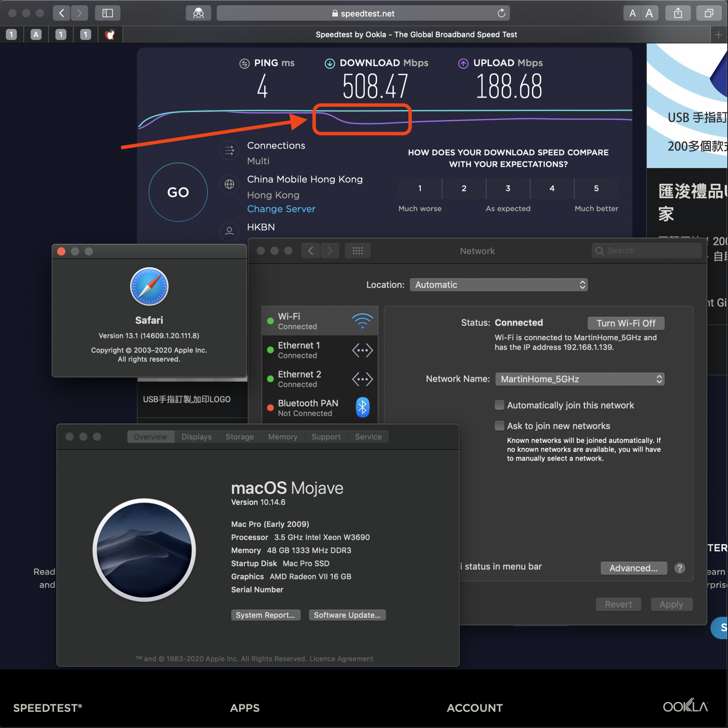Click the Bluetooth PAN icon in service list
The image size is (728, 728).
(x=362, y=408)
